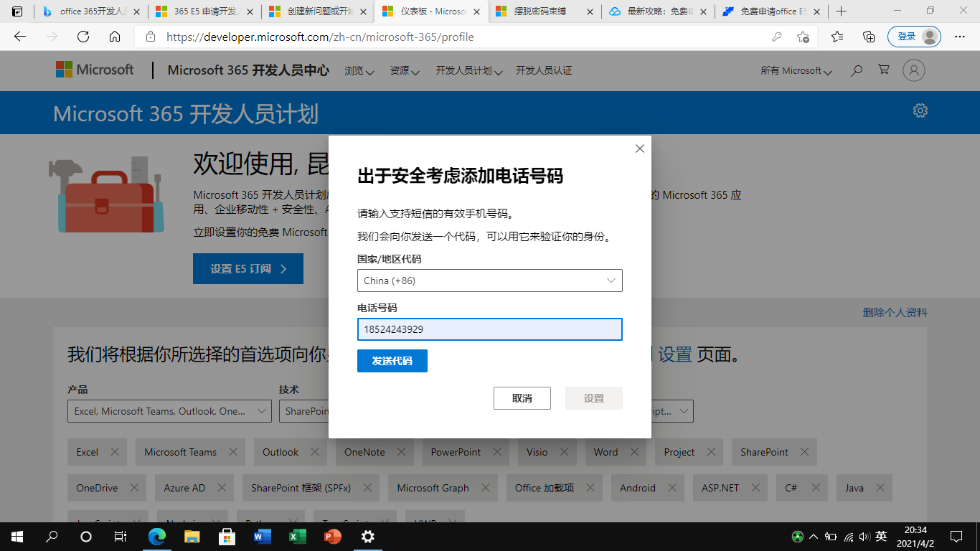Open new tab with plus icon
The width and height of the screenshot is (980, 551).
click(x=842, y=11)
